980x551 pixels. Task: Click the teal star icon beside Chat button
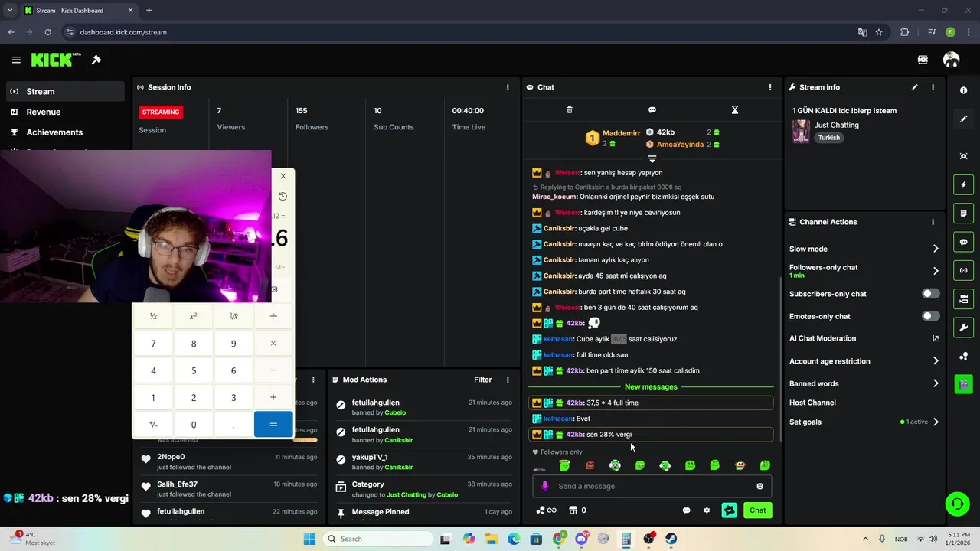(x=729, y=510)
